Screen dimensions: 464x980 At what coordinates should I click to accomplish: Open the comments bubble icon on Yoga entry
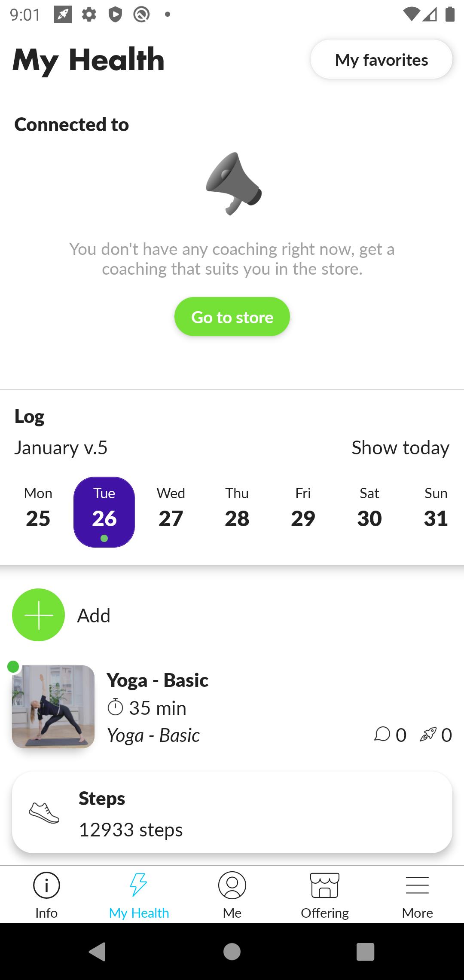point(382,734)
